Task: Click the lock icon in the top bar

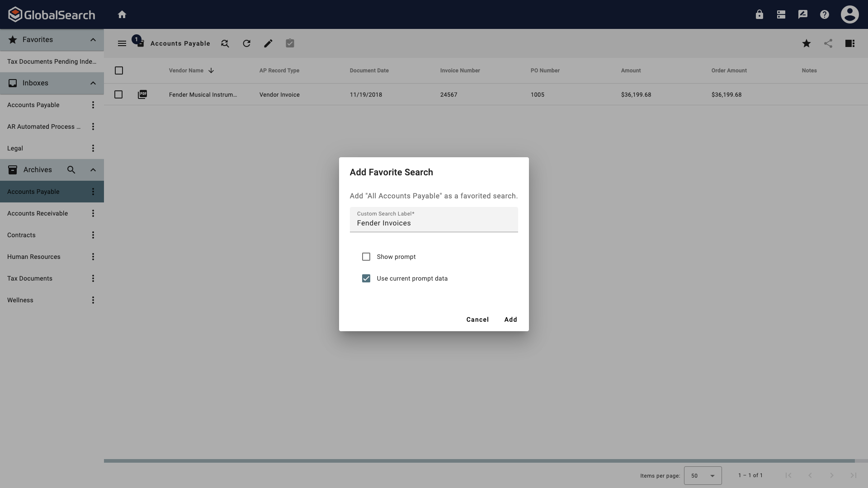Action: click(x=759, y=14)
